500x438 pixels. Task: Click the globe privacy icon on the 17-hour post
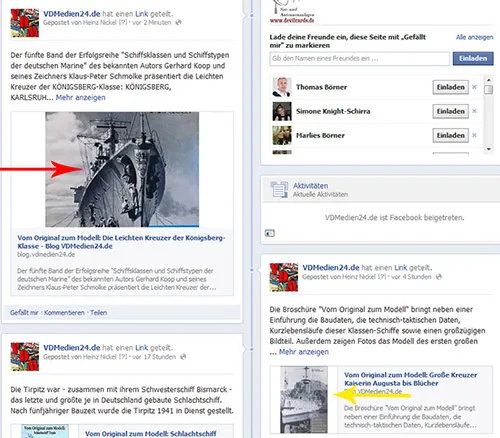click(x=183, y=357)
